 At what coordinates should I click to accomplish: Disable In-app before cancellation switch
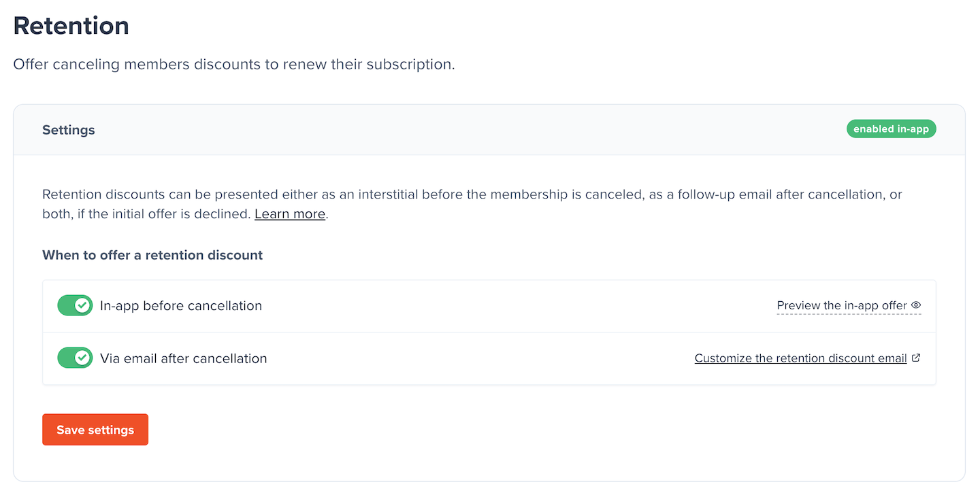pyautogui.click(x=75, y=305)
